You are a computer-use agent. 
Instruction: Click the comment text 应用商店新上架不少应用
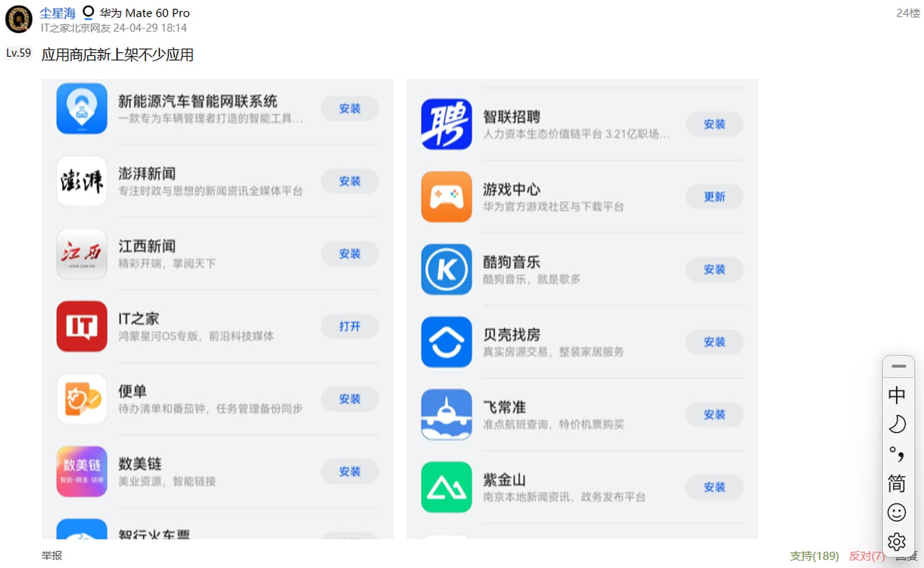click(118, 55)
